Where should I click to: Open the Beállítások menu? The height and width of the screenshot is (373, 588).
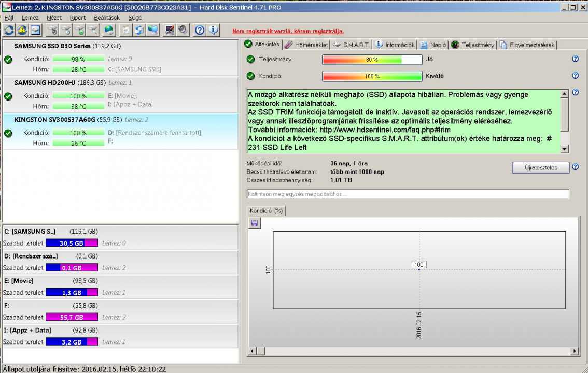(x=107, y=18)
